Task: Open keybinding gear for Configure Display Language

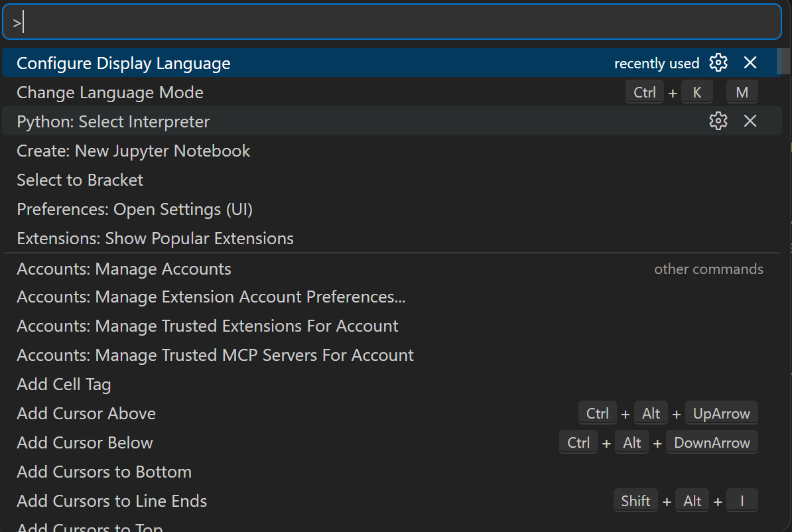Action: point(718,62)
